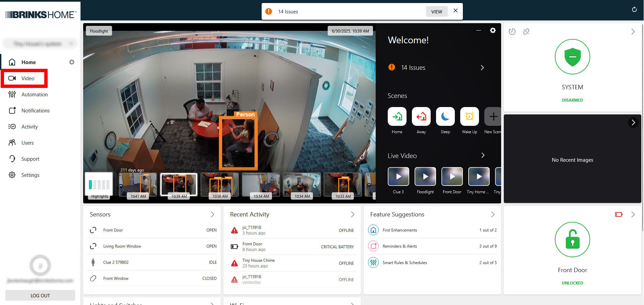Image resolution: width=644 pixels, height=305 pixels.
Task: Open First Enhancements suggestions
Action: 432,230
